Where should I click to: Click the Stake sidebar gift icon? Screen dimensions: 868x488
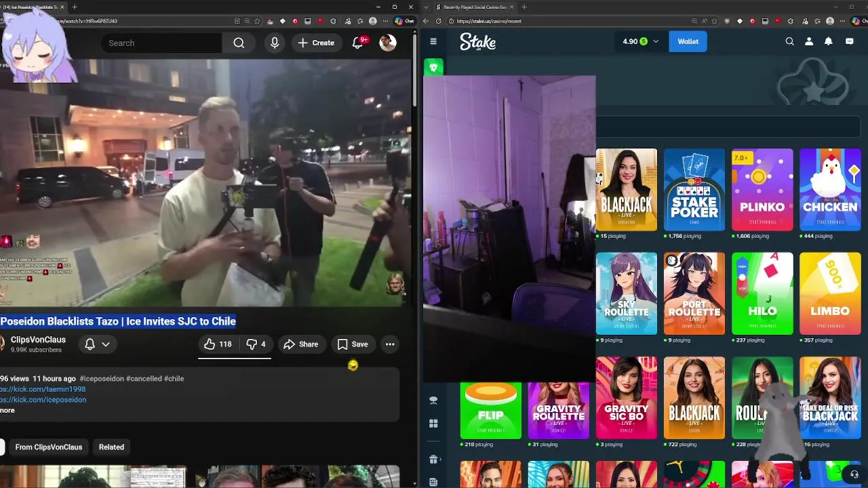pos(433,459)
